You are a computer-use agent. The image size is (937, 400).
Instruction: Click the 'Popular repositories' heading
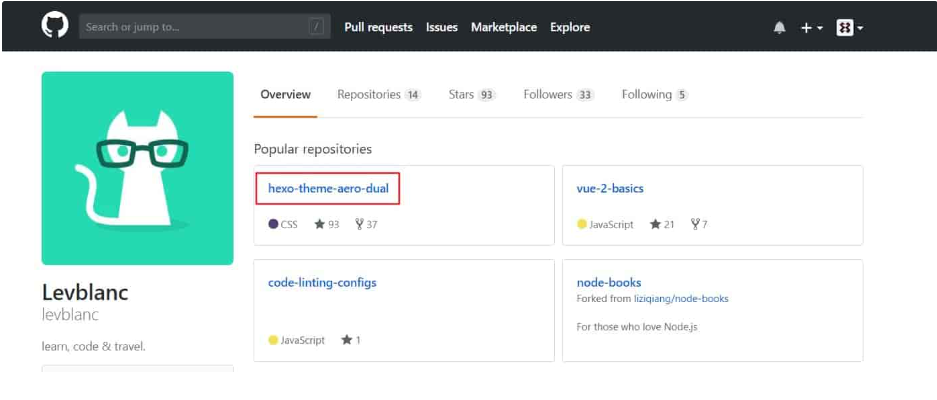(x=313, y=149)
